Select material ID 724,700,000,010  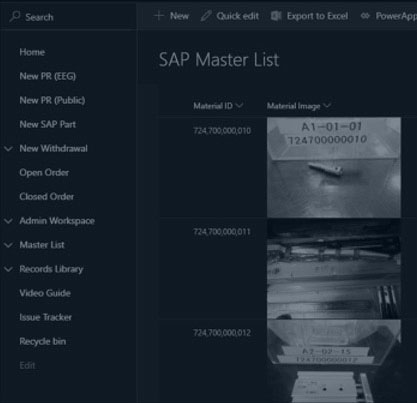(222, 131)
